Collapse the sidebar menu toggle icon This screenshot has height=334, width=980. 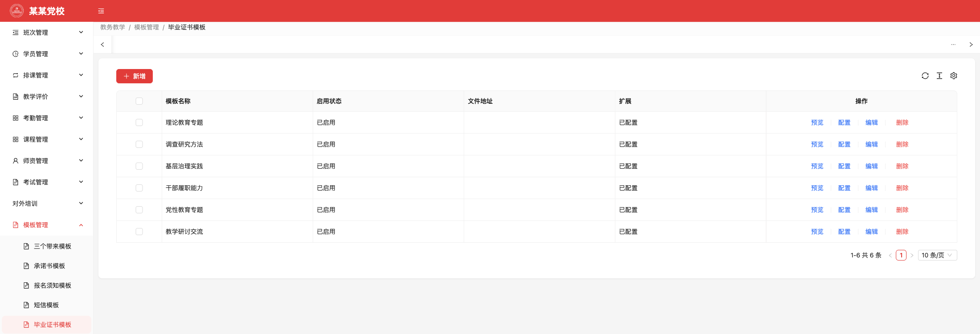[x=101, y=11]
